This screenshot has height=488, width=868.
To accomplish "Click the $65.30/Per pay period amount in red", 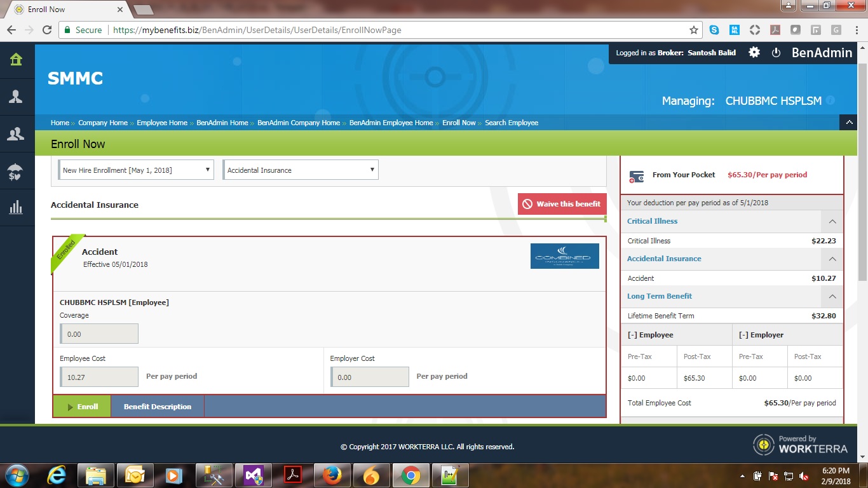I will [768, 175].
